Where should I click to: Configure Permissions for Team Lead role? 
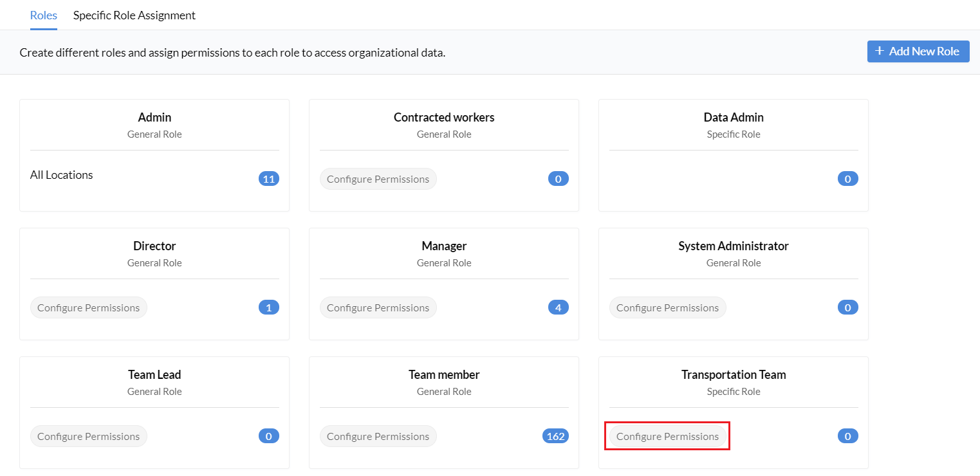click(89, 436)
